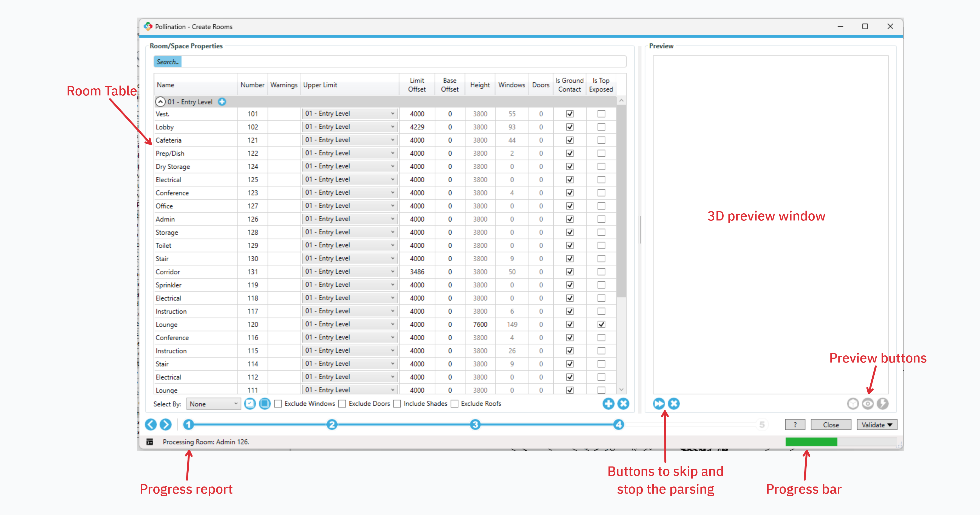Go to step 3 in the wizard
Image resolution: width=980 pixels, height=515 pixels.
coord(475,425)
